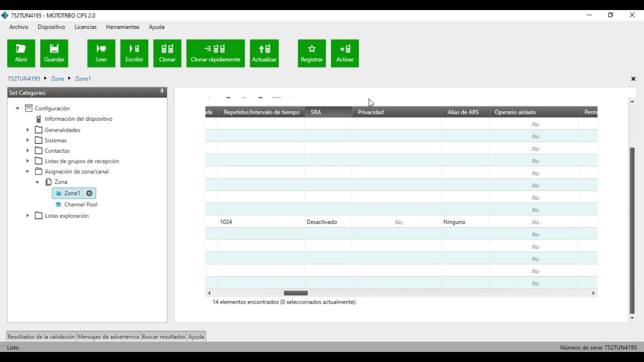Click the vertical scrollbar thumb
644x362 pixels.
click(x=632, y=231)
